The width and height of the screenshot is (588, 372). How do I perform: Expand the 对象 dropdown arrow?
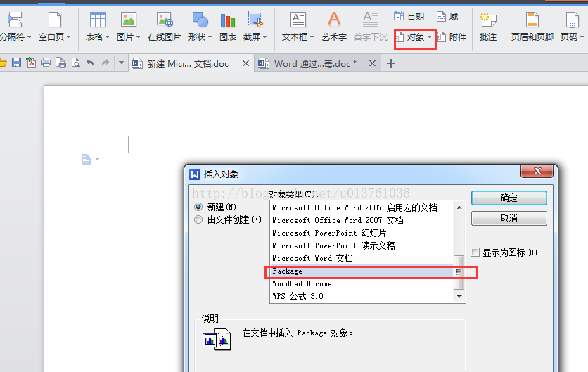point(429,37)
